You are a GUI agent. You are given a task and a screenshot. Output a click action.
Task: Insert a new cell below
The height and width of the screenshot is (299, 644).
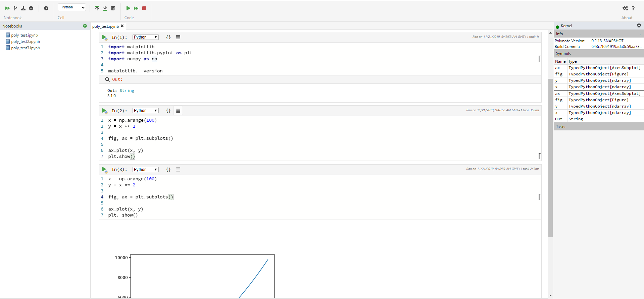point(105,8)
